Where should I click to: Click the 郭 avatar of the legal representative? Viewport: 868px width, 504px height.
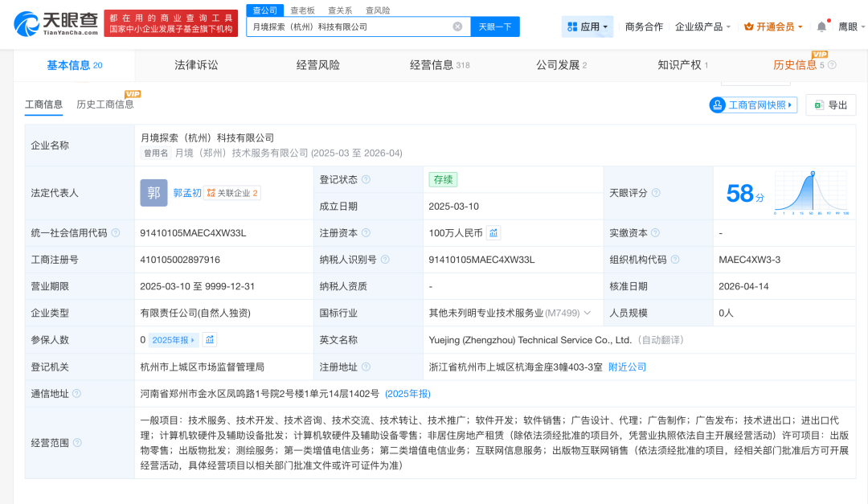point(154,193)
